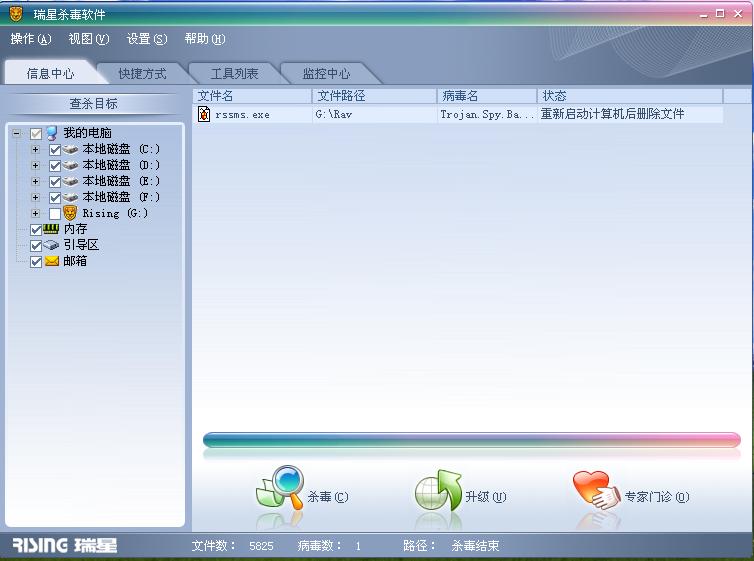
Task: Click the envelope icon for 邮箱
Action: tap(51, 261)
